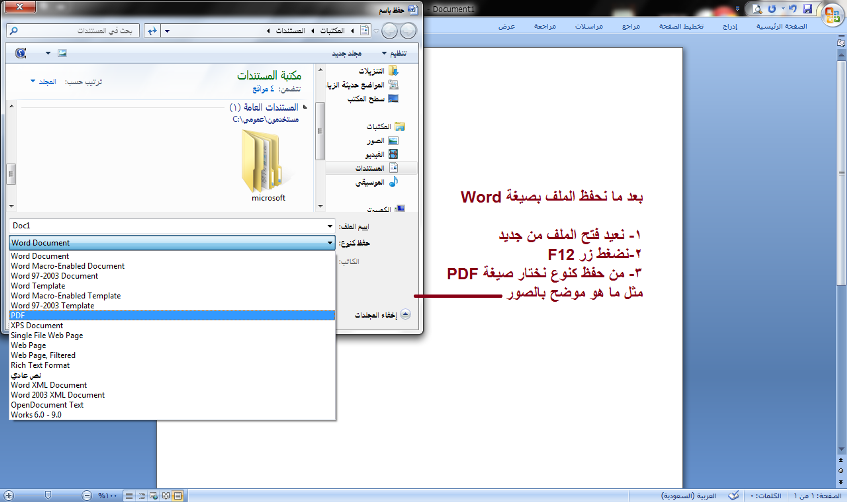The width and height of the screenshot is (847, 502).
Task: Switch to Print Layout view icon
Action: pyautogui.click(x=178, y=496)
